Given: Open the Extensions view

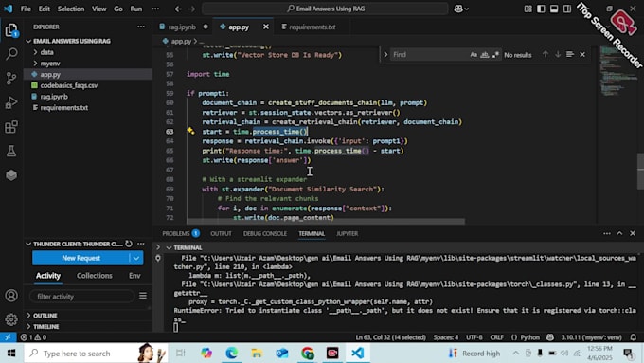Looking at the screenshot, I should [11, 127].
